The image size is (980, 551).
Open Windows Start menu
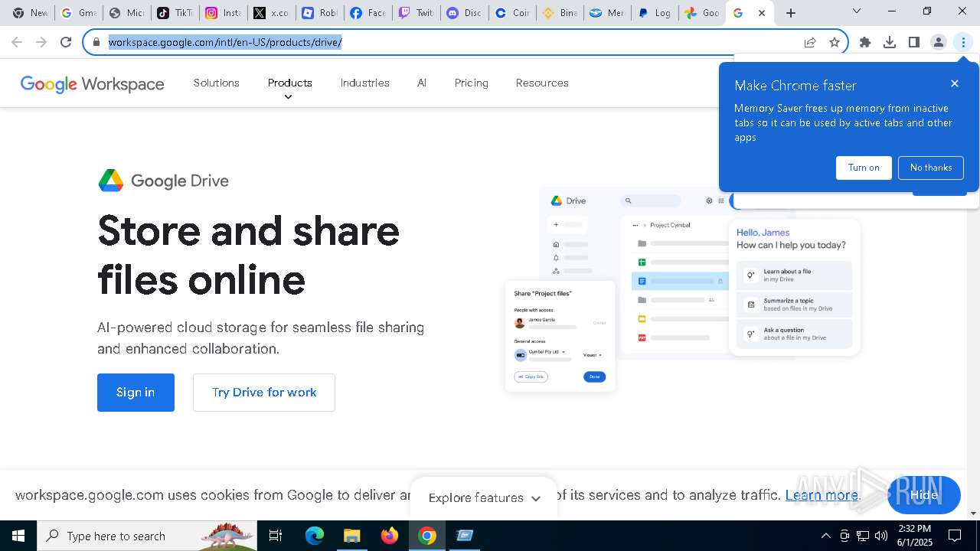click(18, 536)
